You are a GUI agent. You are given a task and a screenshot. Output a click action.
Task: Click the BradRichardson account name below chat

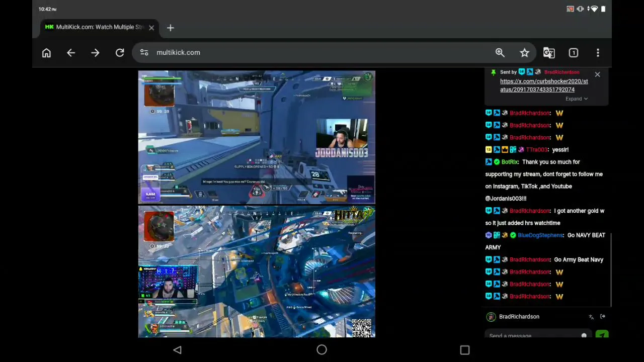pyautogui.click(x=519, y=317)
